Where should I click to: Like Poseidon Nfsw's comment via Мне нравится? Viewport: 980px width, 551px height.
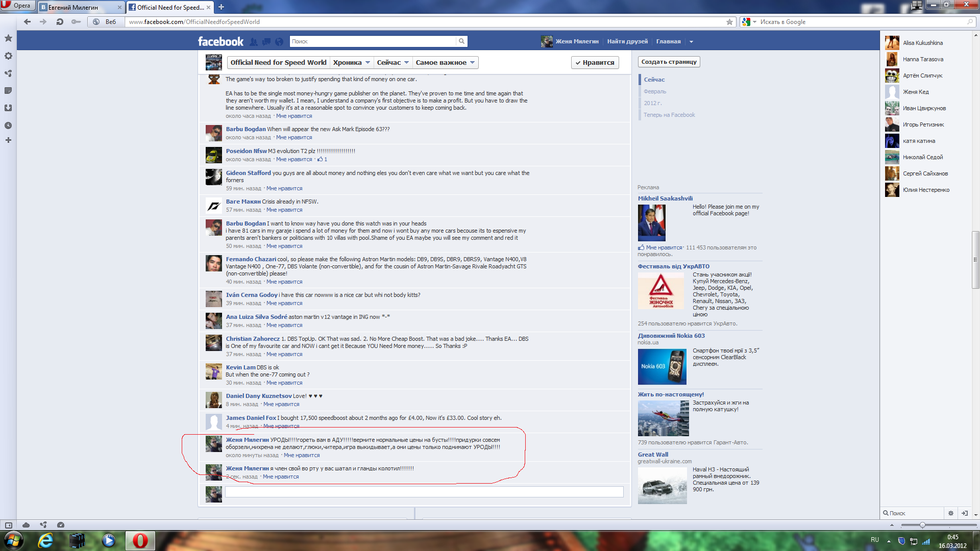pyautogui.click(x=293, y=160)
